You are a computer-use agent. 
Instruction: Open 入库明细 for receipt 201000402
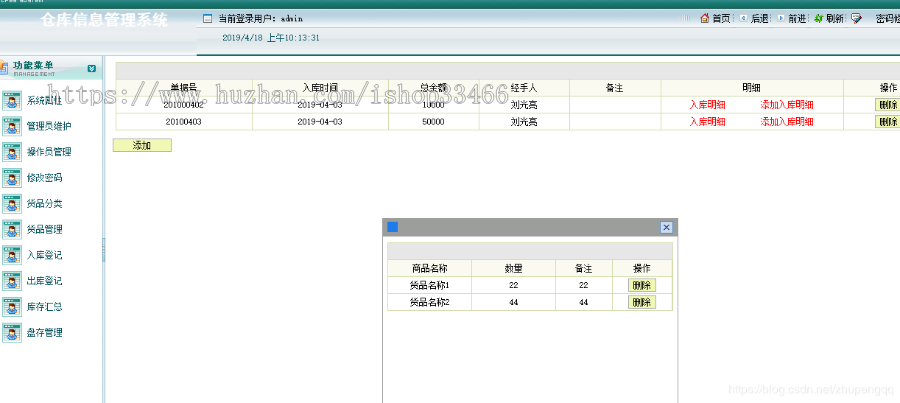tap(707, 105)
